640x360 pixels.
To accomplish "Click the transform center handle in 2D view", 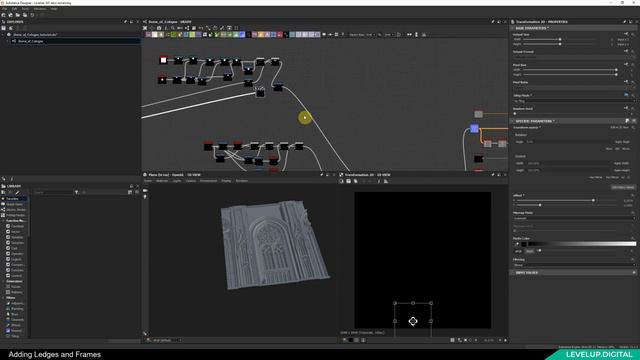I will pos(413,321).
